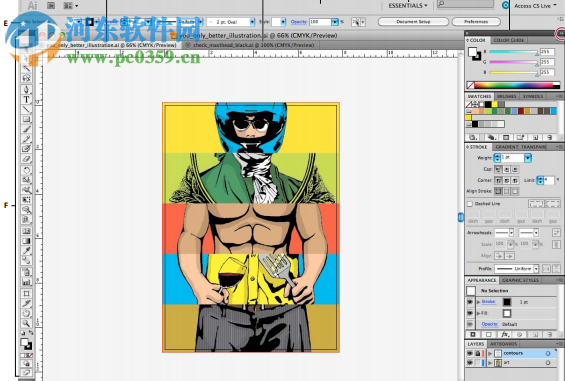
Task: Click target circle of contours layer
Action: click(x=548, y=353)
